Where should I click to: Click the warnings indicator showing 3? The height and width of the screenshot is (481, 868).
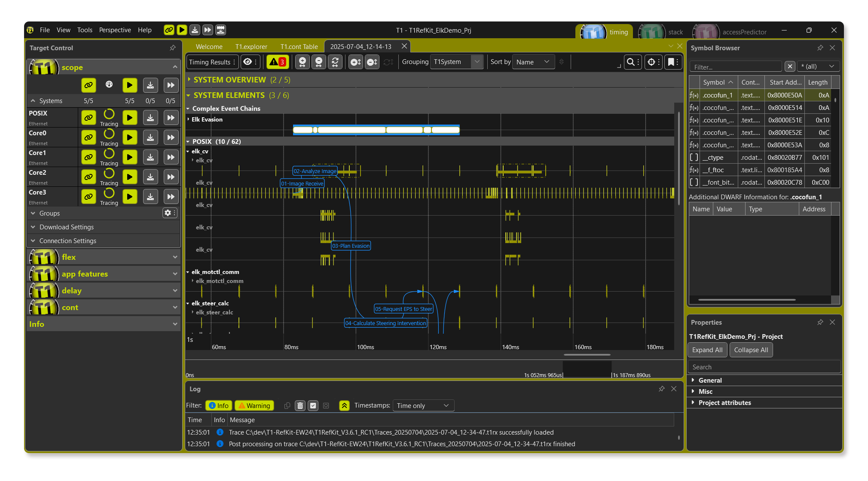pyautogui.click(x=277, y=62)
